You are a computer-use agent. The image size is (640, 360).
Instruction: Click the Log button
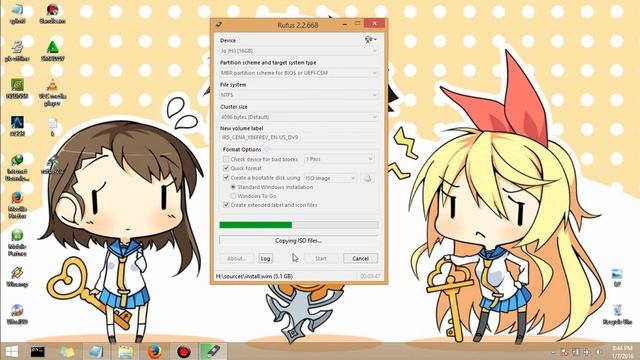pos(265,258)
